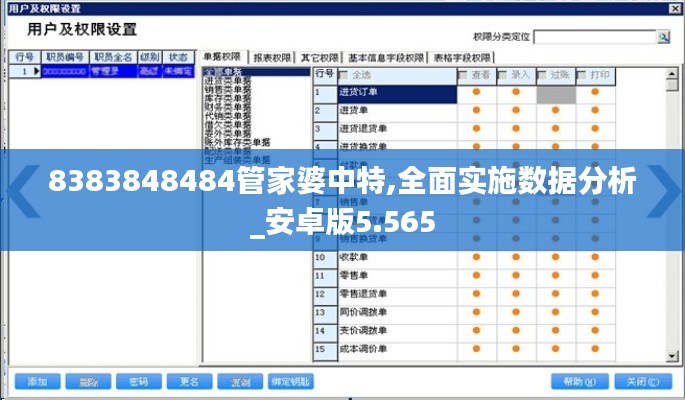The image size is (685, 400).
Task: Select 进货类单据 in the category list
Action: click(x=228, y=81)
